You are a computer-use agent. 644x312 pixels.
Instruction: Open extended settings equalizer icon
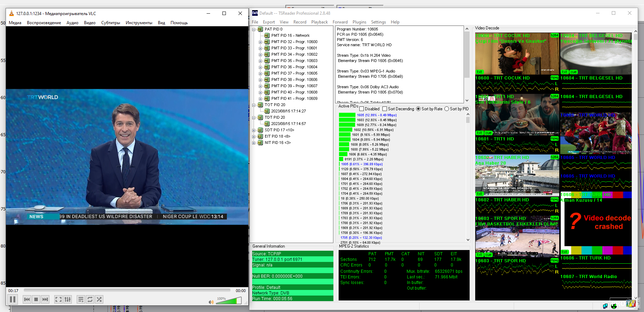coord(68,299)
